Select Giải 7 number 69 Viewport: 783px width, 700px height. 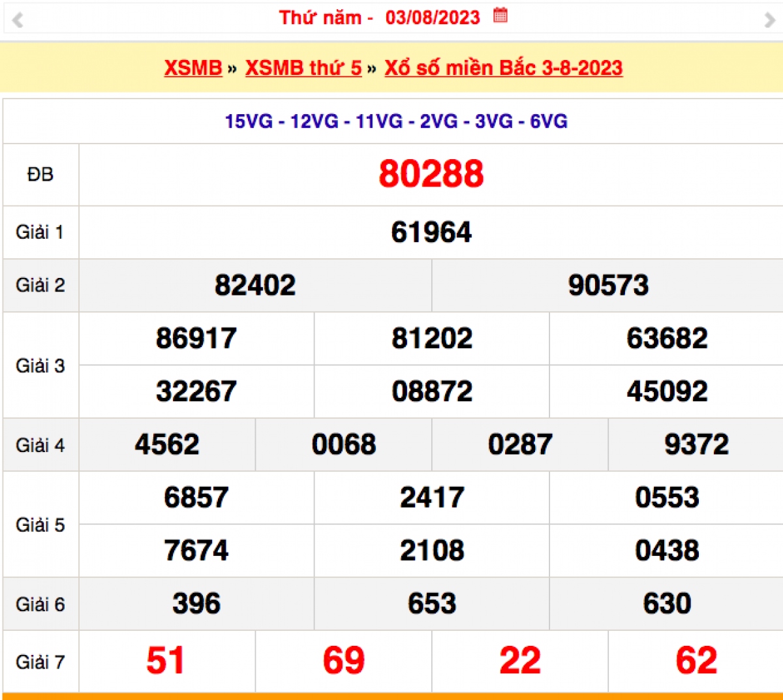coord(344,660)
